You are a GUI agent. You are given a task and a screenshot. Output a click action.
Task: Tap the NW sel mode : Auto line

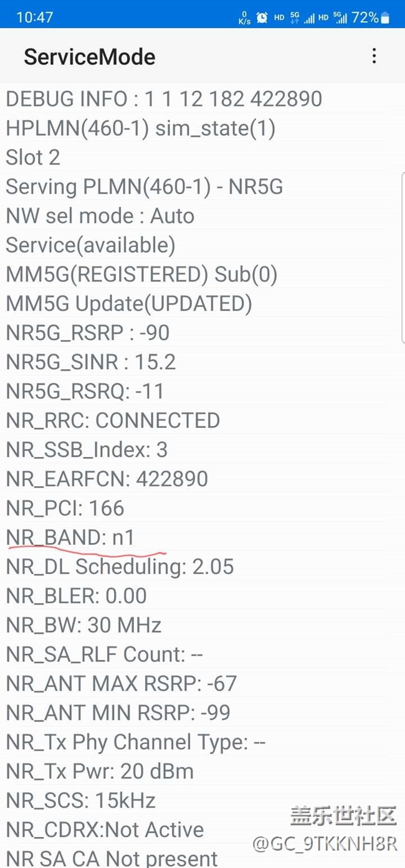[100, 216]
